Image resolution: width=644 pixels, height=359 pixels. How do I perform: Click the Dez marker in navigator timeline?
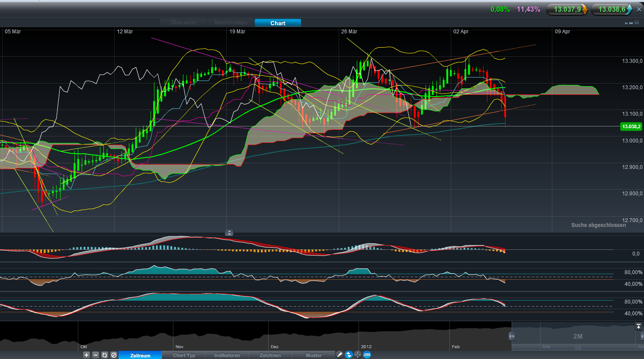pos(275,347)
